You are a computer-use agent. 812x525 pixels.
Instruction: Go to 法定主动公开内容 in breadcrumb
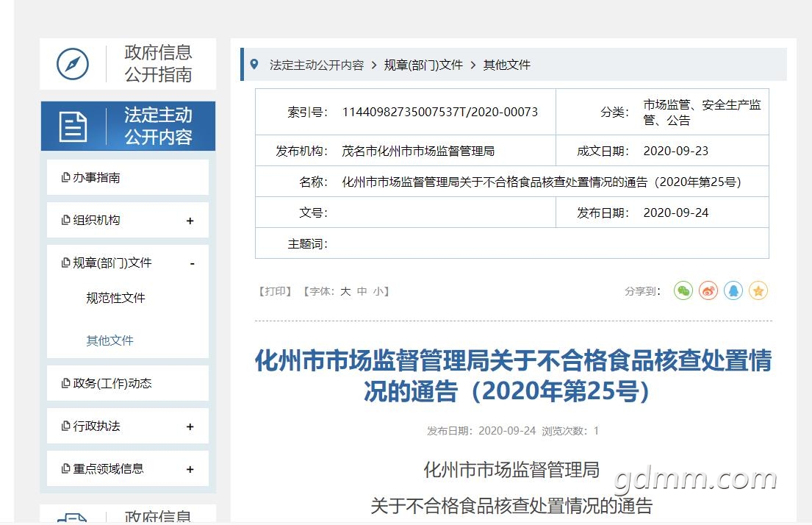tap(317, 65)
